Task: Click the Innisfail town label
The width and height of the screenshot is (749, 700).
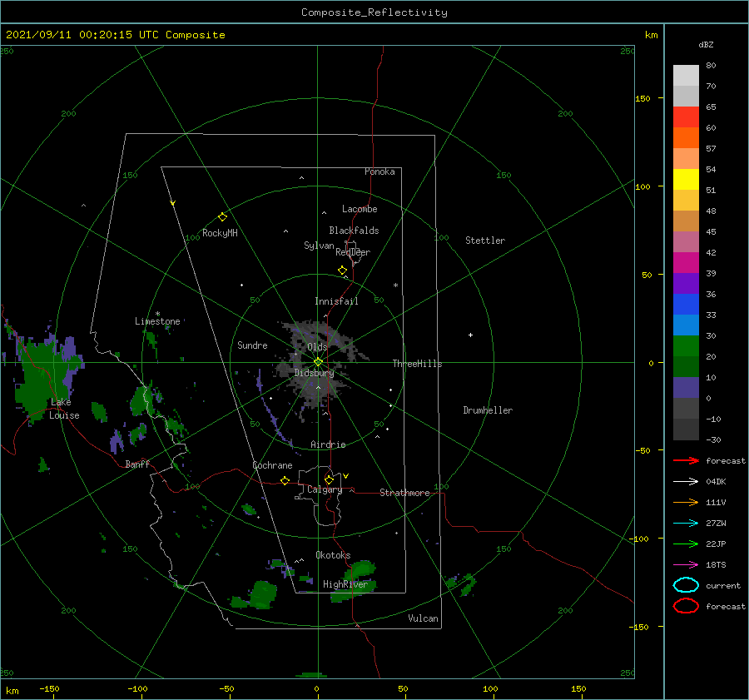Action: [336, 301]
